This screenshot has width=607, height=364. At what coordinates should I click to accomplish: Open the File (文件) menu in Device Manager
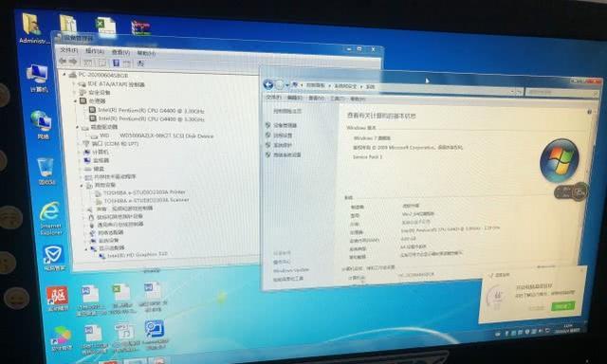pos(69,50)
